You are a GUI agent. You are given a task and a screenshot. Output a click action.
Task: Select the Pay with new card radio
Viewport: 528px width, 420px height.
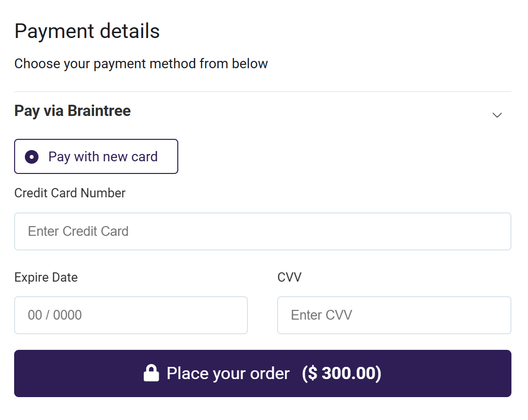tap(32, 156)
